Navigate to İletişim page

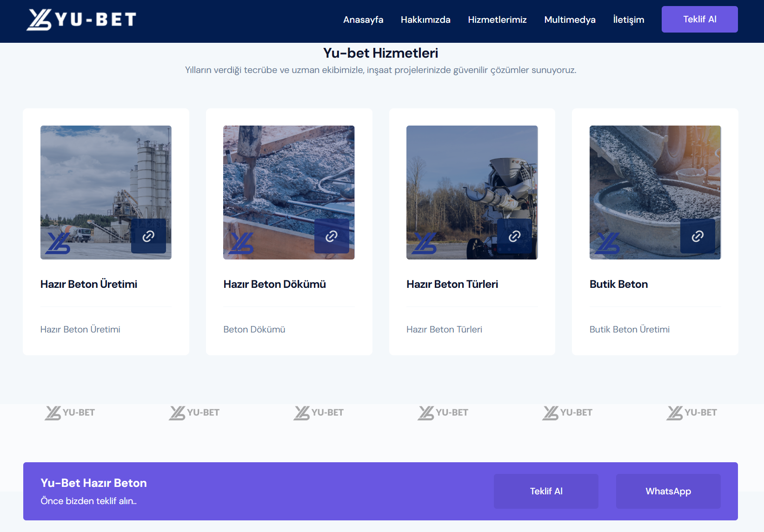(x=628, y=20)
